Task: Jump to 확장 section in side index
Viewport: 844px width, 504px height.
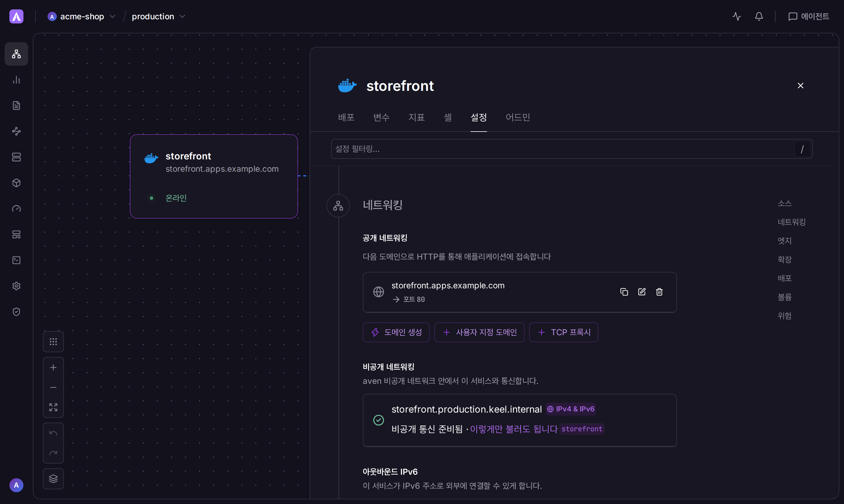Action: [x=785, y=259]
